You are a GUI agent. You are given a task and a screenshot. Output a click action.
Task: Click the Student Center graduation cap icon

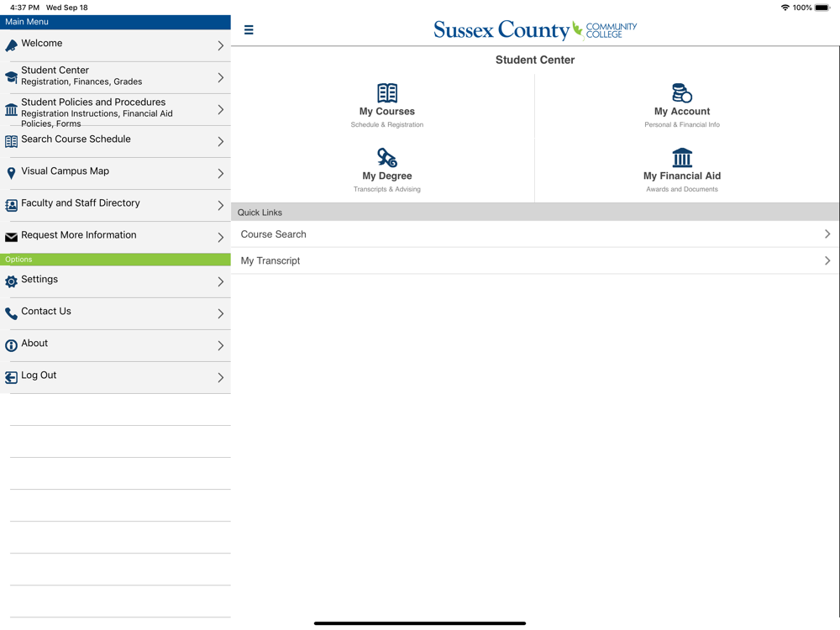[x=11, y=77]
